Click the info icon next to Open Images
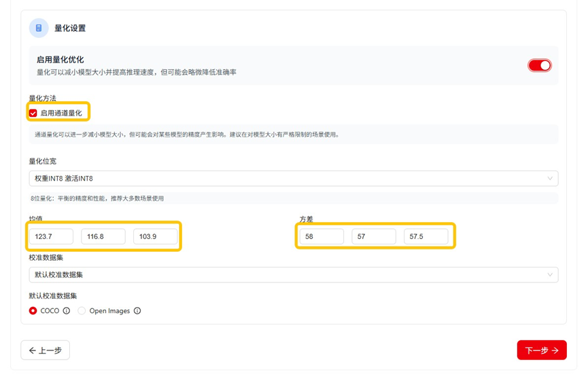 point(137,311)
